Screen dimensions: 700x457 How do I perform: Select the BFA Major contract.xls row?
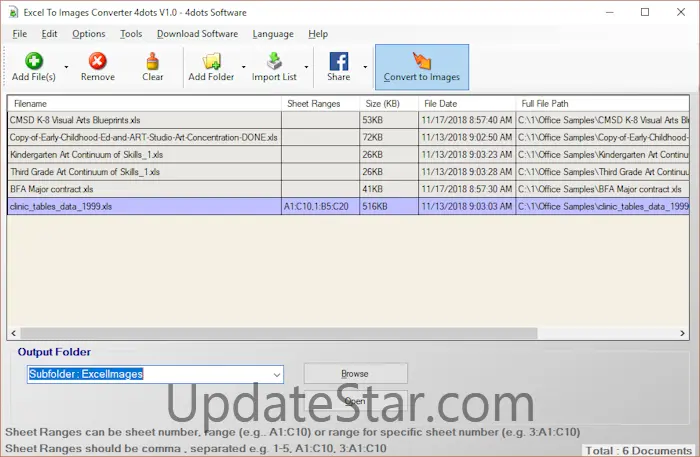(x=348, y=189)
